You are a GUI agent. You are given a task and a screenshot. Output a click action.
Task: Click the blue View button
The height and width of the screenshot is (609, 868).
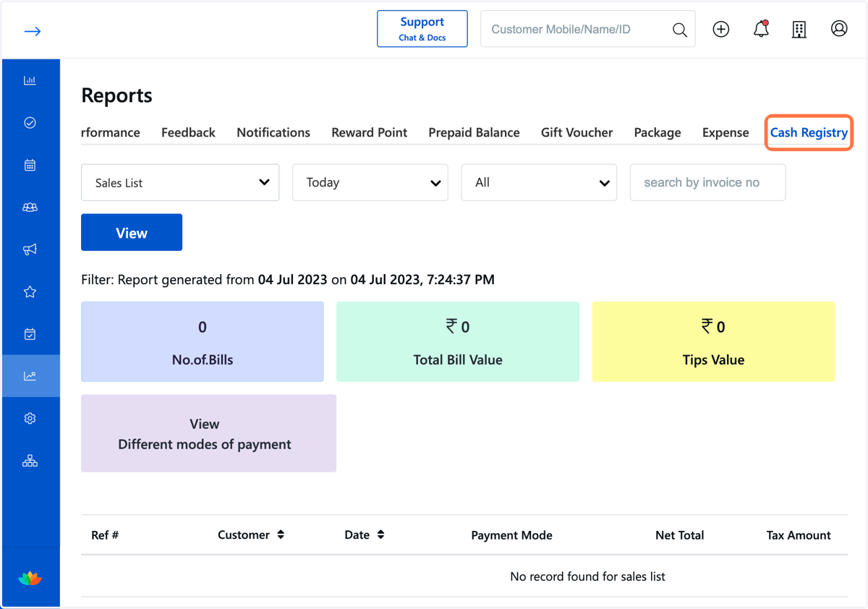pyautogui.click(x=132, y=232)
